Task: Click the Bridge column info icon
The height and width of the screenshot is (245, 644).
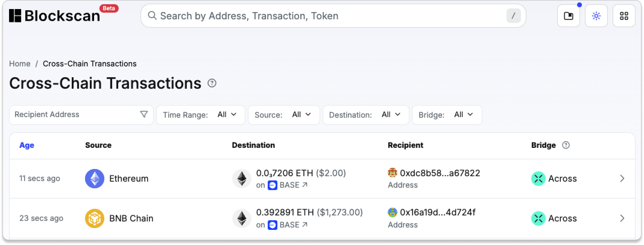Action: pos(566,145)
